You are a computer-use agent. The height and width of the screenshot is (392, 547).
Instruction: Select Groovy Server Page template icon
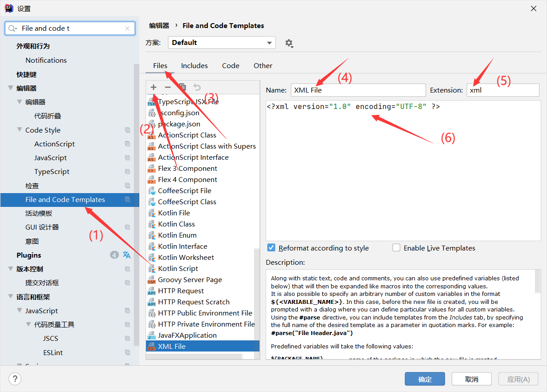pos(151,280)
